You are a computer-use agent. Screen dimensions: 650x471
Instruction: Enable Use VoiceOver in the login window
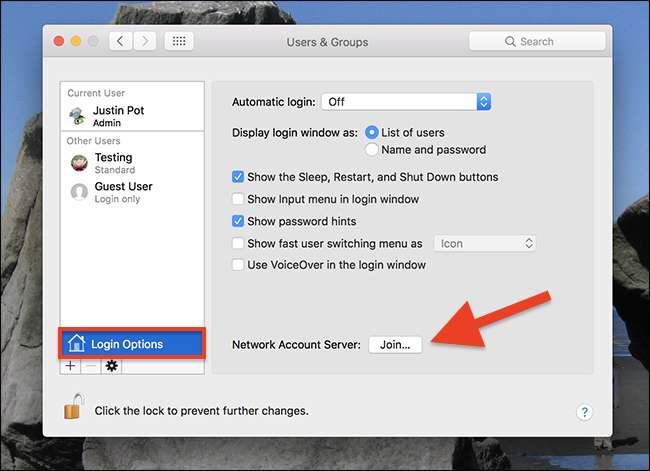(x=238, y=265)
